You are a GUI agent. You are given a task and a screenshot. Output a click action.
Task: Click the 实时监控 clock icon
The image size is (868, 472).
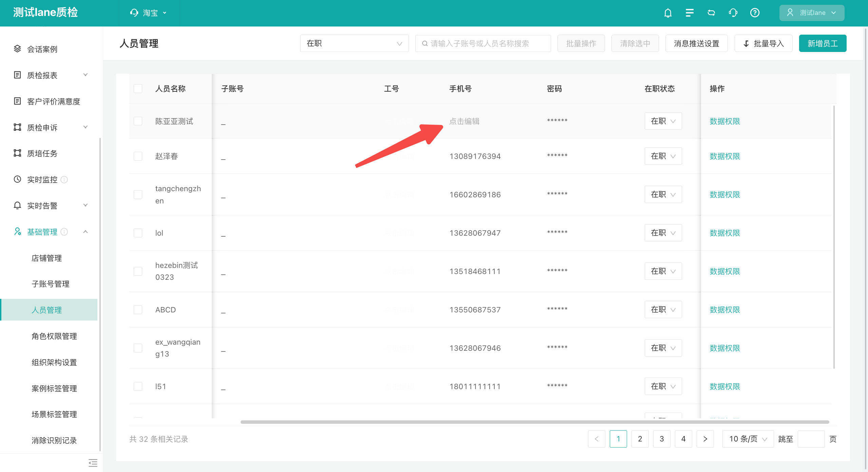pos(17,179)
